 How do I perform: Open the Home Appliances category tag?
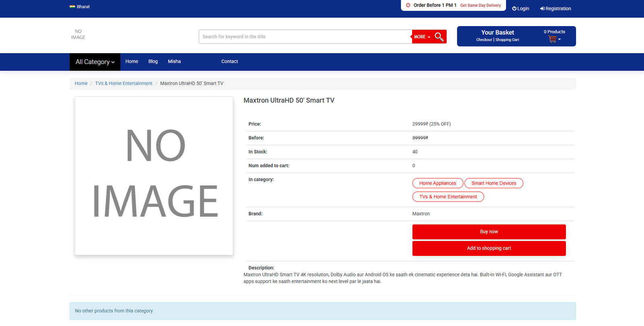(438, 183)
